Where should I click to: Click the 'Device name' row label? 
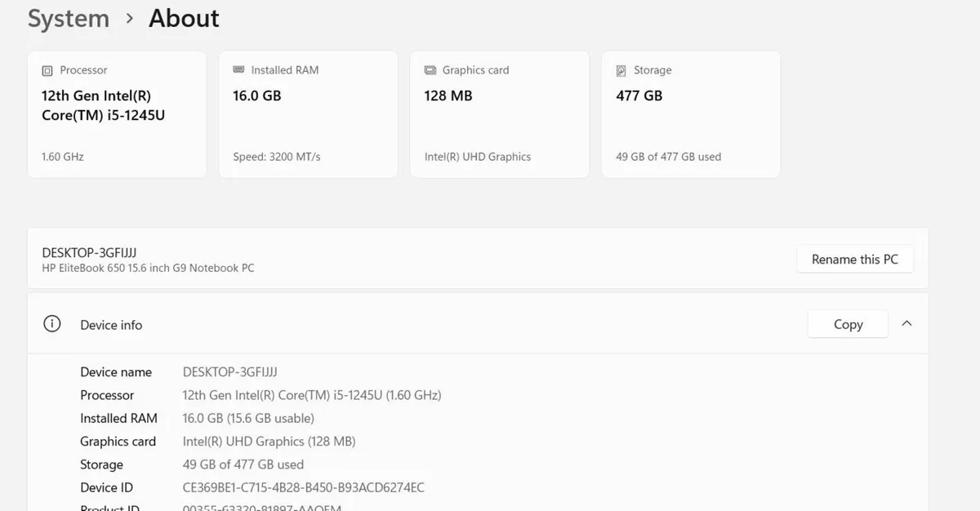click(116, 372)
